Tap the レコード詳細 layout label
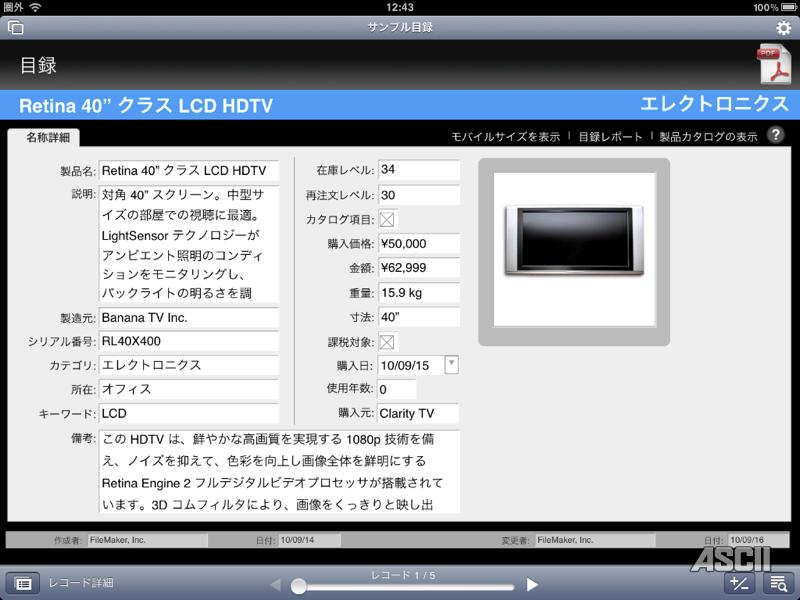This screenshot has width=800, height=600. pos(81,583)
